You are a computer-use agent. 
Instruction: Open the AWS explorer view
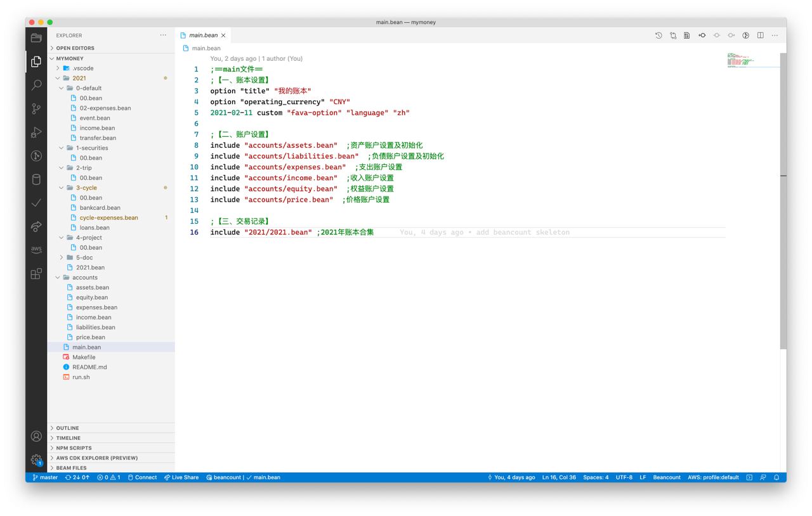[36, 250]
